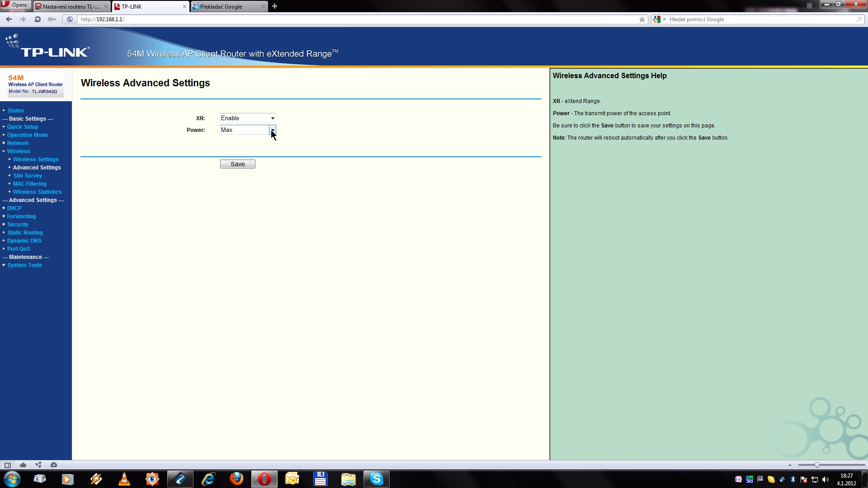The image size is (868, 488).
Task: Click the Reload page icon
Action: (38, 19)
